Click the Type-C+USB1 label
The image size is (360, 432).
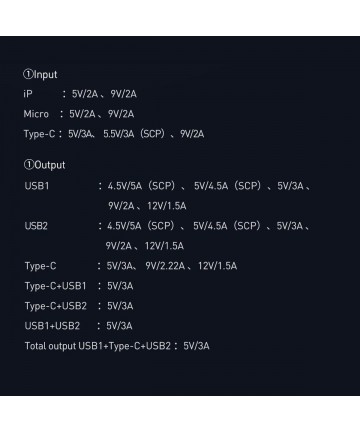coord(55,286)
